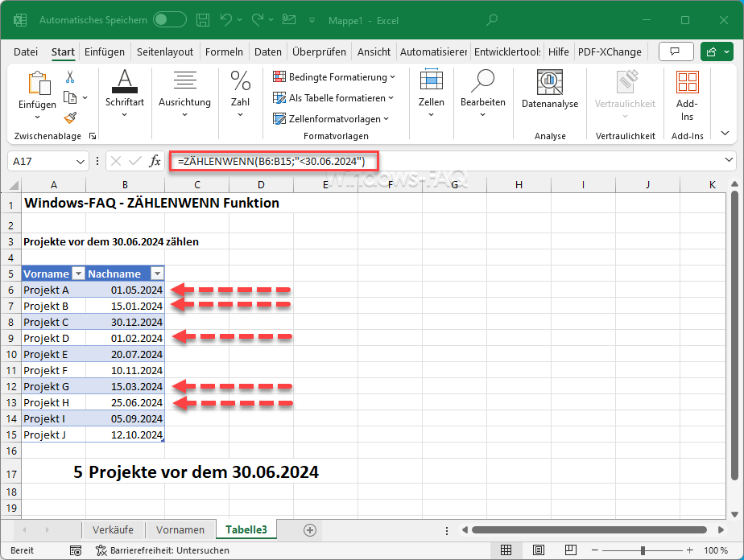Open the Datei menu

pyautogui.click(x=26, y=51)
